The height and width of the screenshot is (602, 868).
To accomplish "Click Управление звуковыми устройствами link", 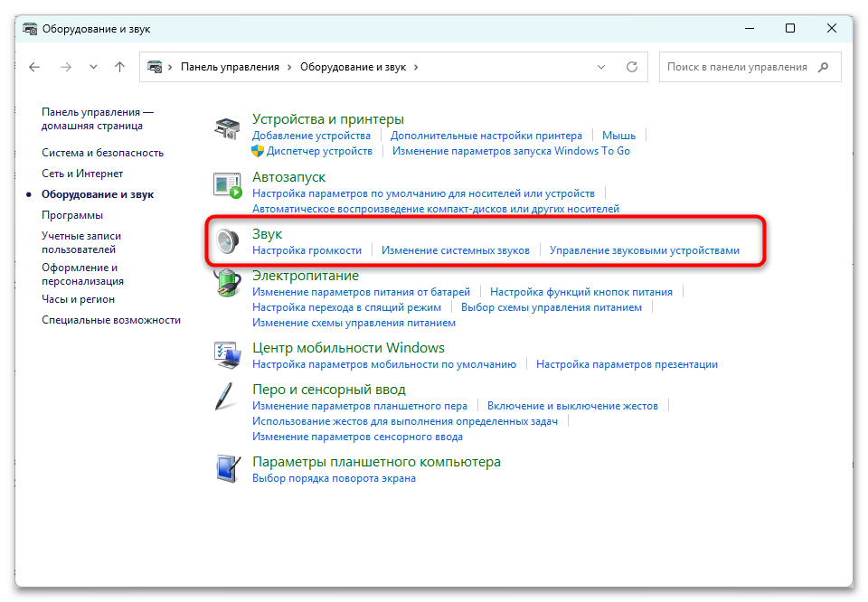I will (645, 250).
